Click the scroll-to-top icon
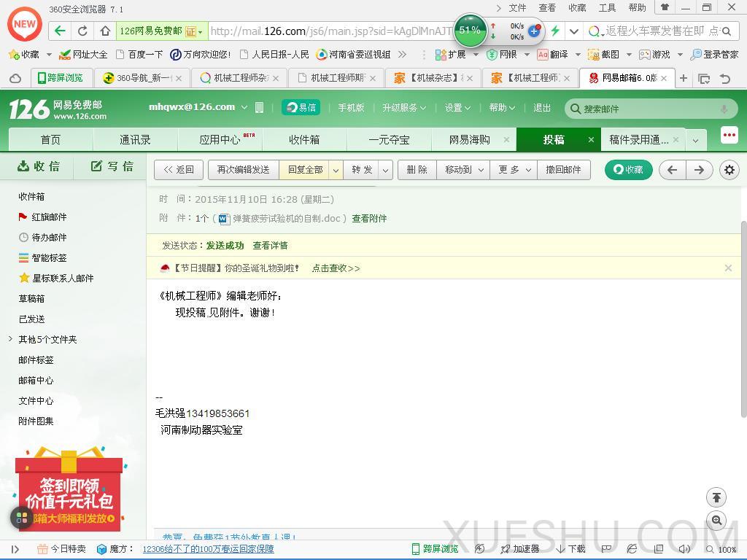The image size is (747, 560). click(716, 497)
